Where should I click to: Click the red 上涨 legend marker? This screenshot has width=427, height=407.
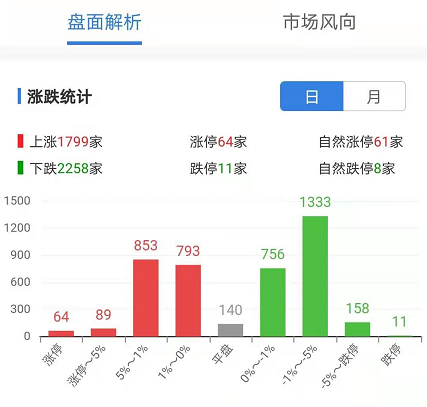21,141
